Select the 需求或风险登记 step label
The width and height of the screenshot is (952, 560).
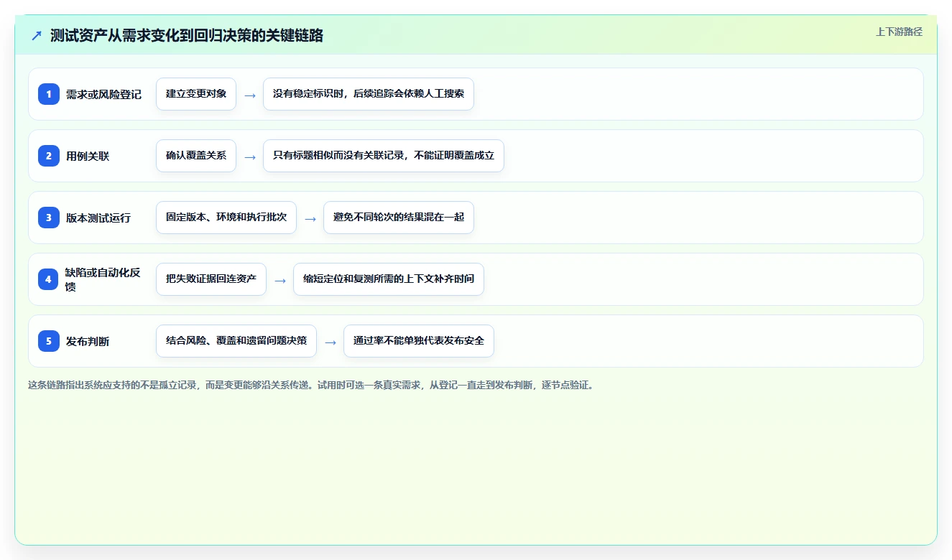103,94
